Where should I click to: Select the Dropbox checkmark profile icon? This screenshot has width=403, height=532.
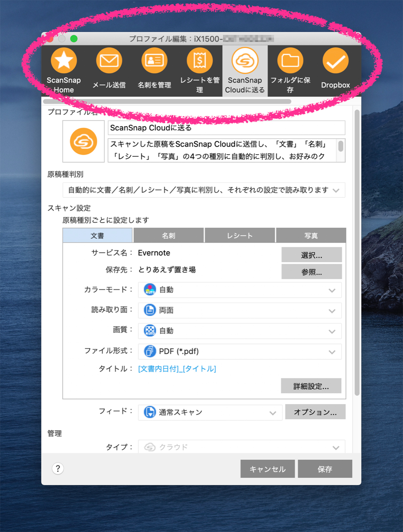click(x=335, y=61)
